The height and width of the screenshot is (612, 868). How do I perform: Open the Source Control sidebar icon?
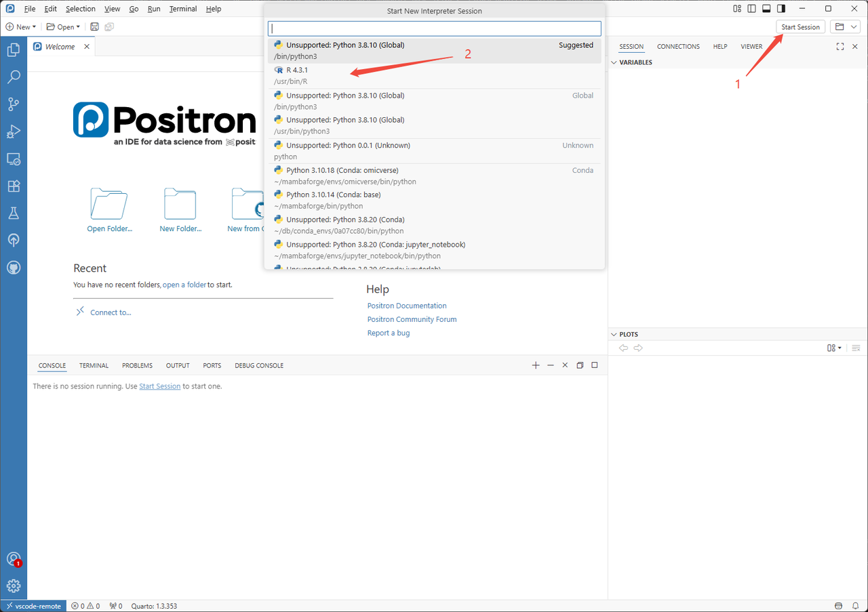pos(14,104)
